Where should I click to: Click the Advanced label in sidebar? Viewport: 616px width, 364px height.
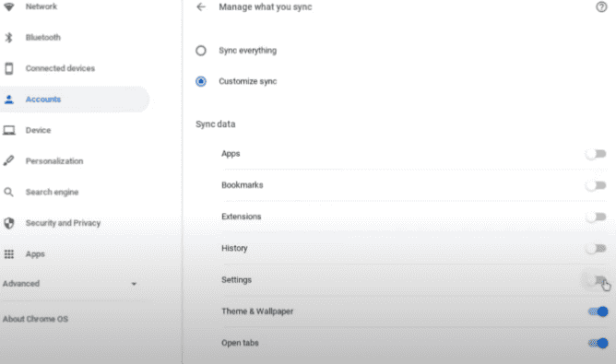click(x=21, y=284)
